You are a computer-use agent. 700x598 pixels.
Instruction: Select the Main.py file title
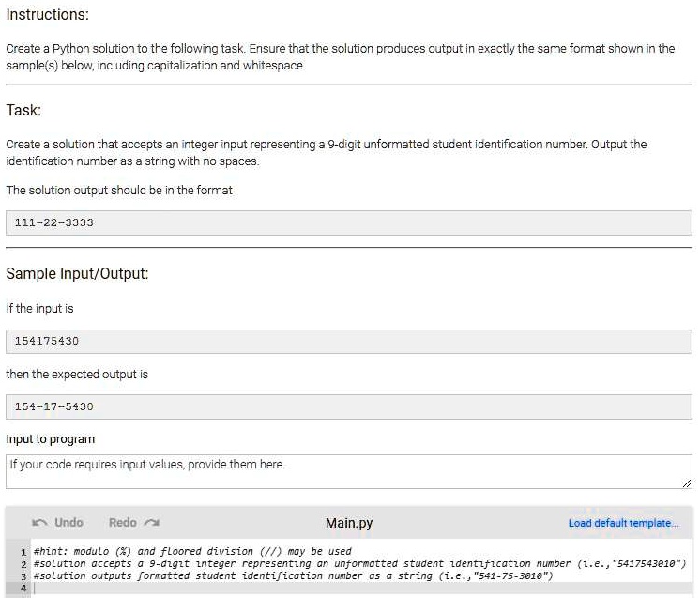pos(349,523)
